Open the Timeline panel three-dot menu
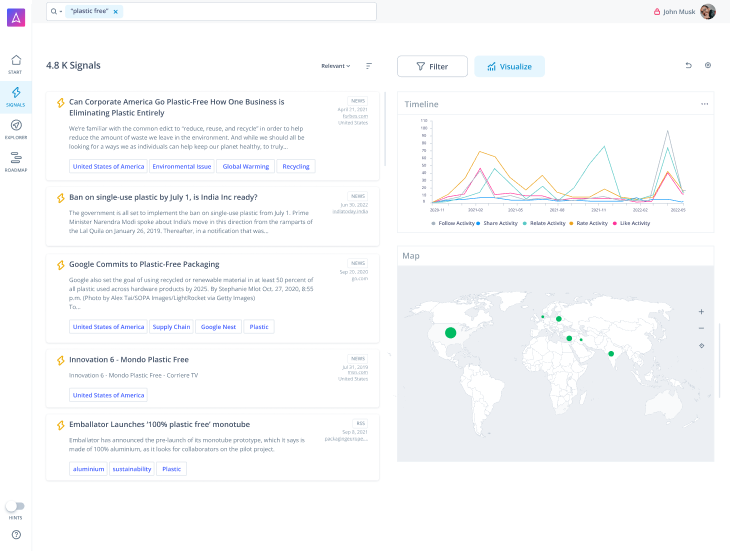 pyautogui.click(x=704, y=104)
